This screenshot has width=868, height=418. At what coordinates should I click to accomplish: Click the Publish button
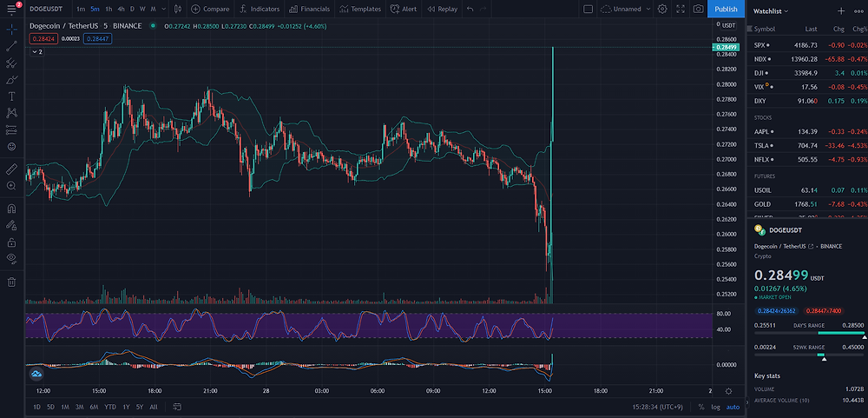(726, 9)
